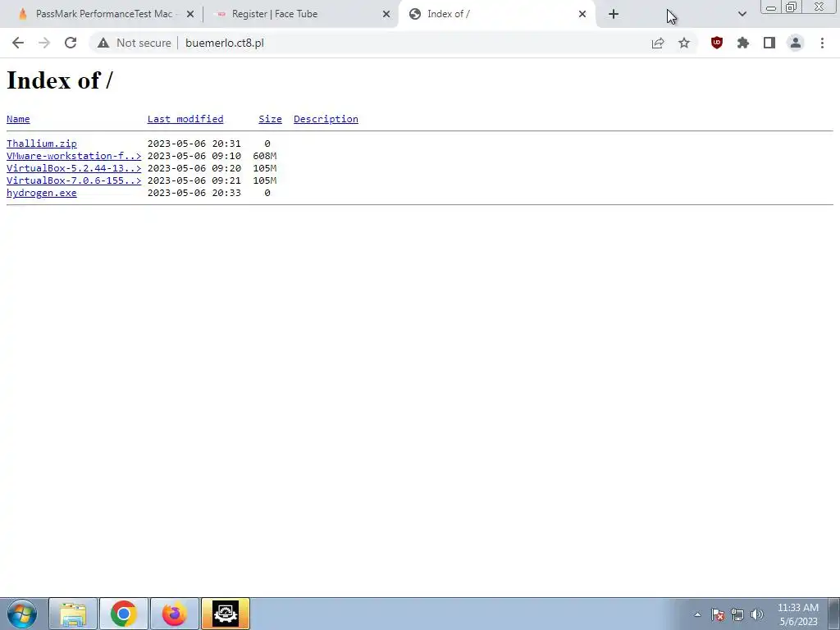Click the date 2023-05-06 20:33

point(194,193)
